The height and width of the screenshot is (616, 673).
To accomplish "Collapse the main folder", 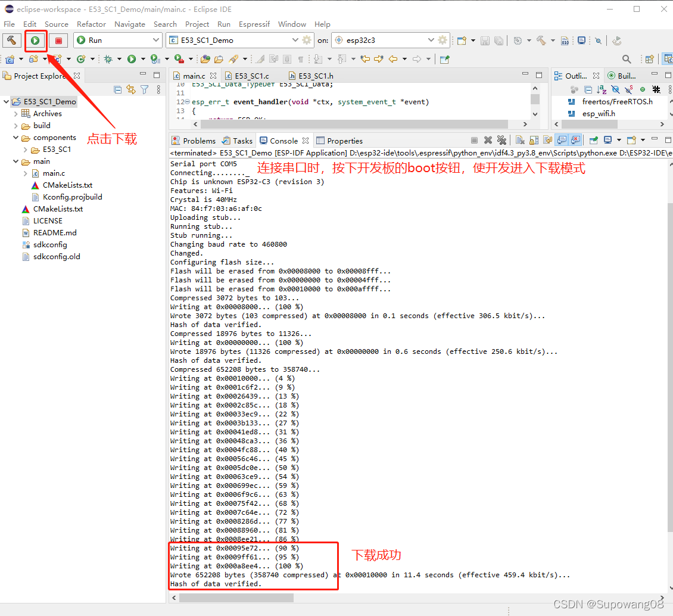I will pos(16,161).
